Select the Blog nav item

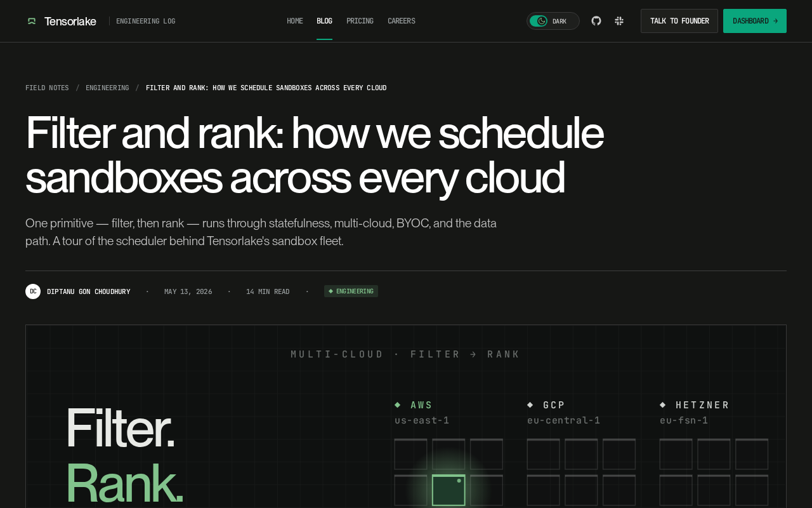point(324,21)
